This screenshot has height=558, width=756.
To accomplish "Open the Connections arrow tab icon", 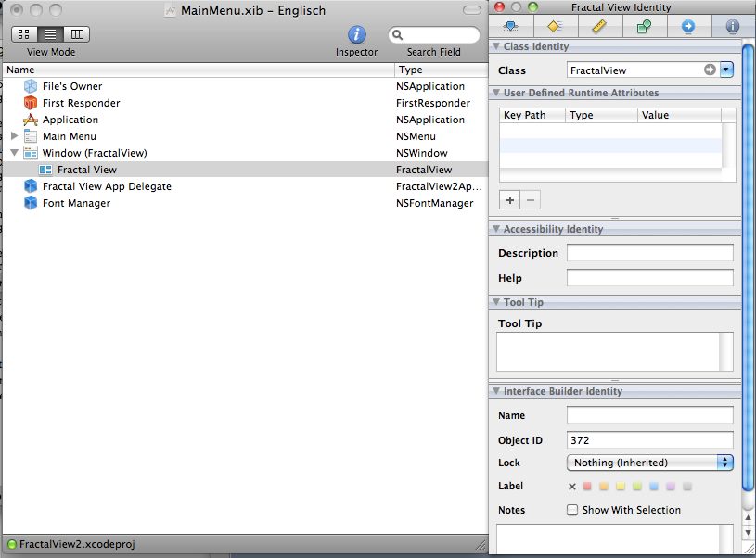I will tap(687, 27).
